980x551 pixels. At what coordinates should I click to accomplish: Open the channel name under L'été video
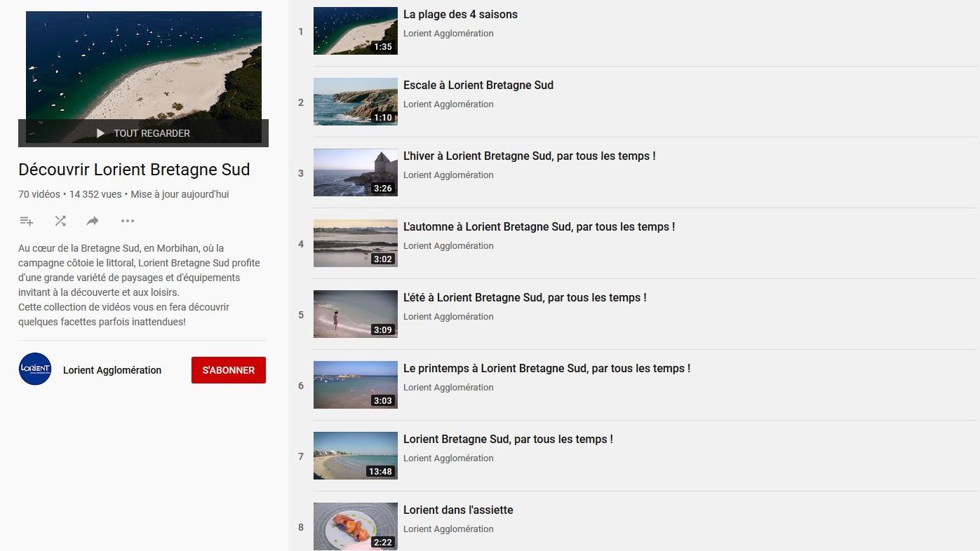(448, 317)
